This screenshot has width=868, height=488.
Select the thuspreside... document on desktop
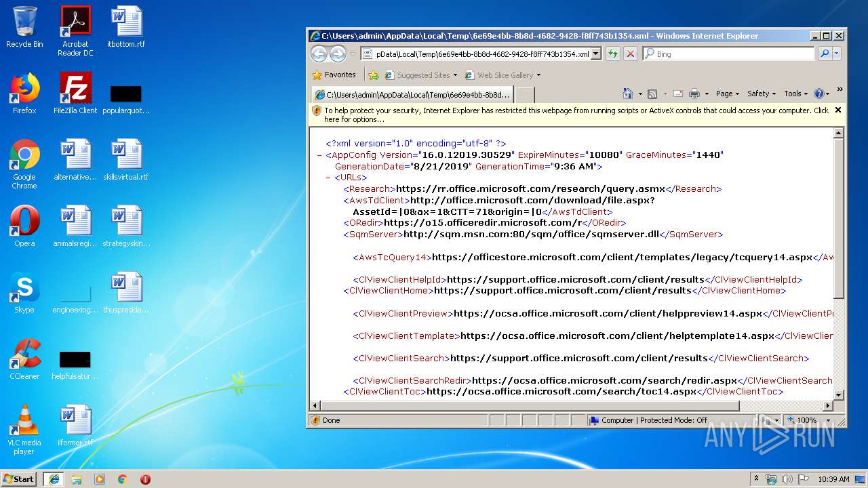(x=126, y=293)
